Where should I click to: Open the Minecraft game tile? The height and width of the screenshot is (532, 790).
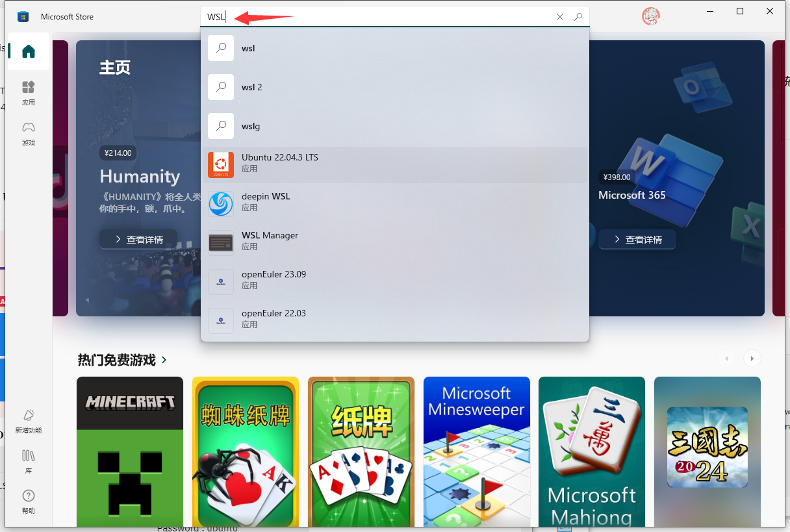click(x=130, y=451)
